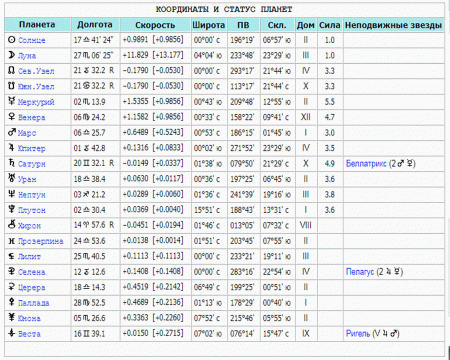This screenshot has width=450, height=360.
Task: Open the Паллада link
Action: pyautogui.click(x=33, y=303)
